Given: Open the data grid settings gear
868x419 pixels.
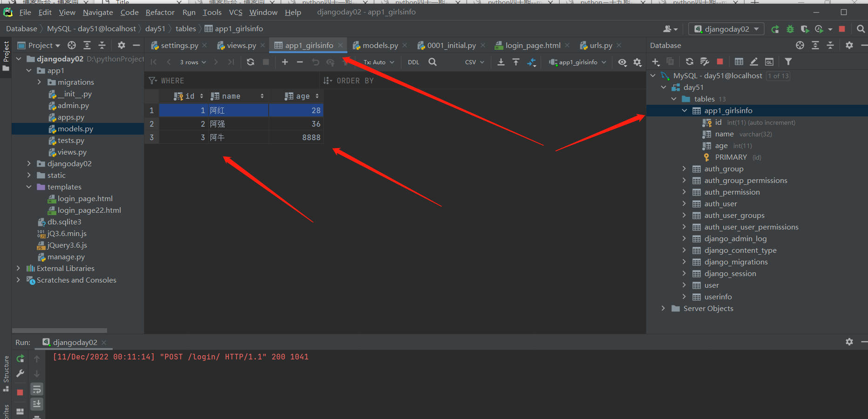Looking at the screenshot, I should tap(637, 62).
